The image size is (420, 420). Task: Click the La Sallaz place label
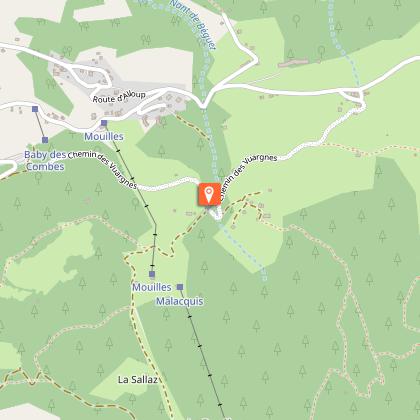[x=137, y=379]
